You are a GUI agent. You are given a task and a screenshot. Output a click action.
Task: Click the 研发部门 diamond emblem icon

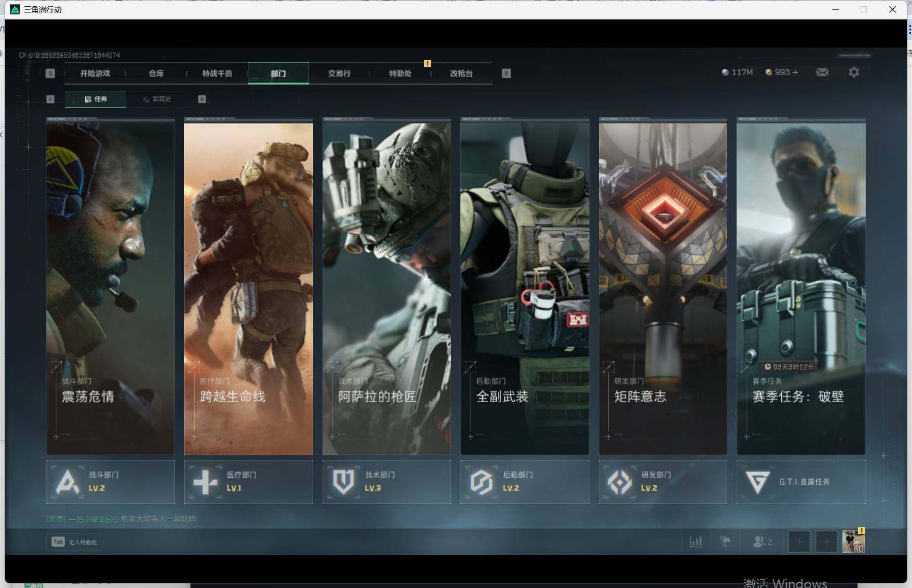[619, 482]
